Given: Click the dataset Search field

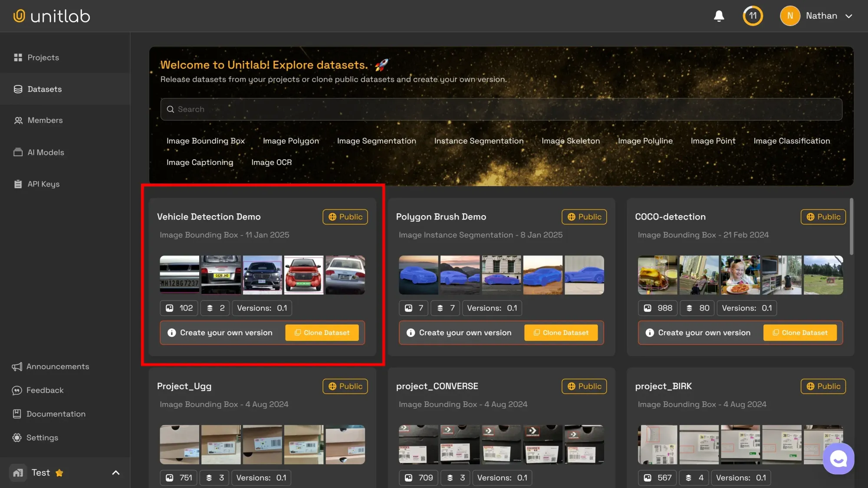Looking at the screenshot, I should click(x=501, y=109).
